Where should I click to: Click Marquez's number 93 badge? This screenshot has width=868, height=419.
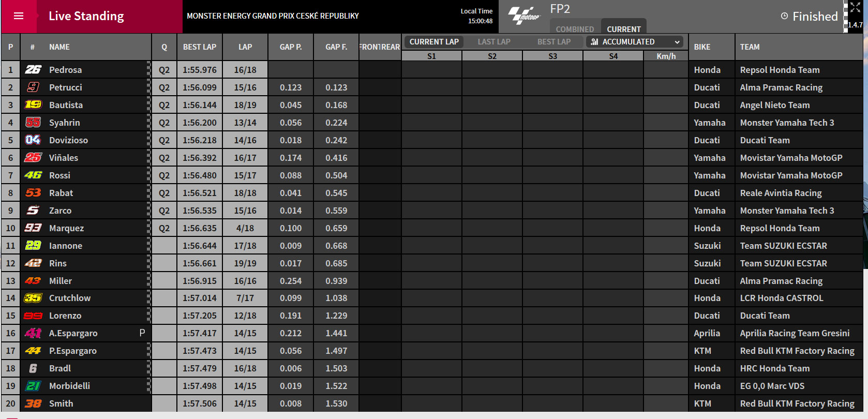pos(33,228)
